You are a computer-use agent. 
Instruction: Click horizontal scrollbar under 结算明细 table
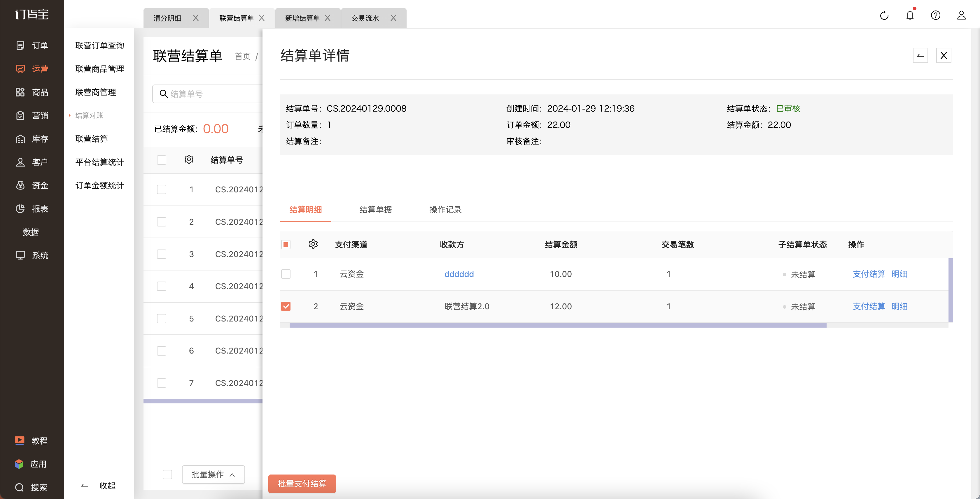click(x=558, y=325)
